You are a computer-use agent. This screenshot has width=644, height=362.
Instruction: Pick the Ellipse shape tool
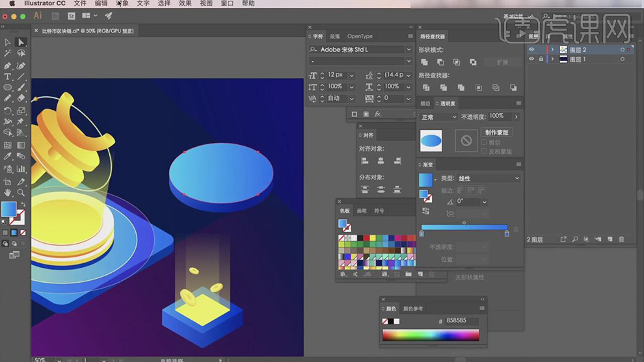8,87
